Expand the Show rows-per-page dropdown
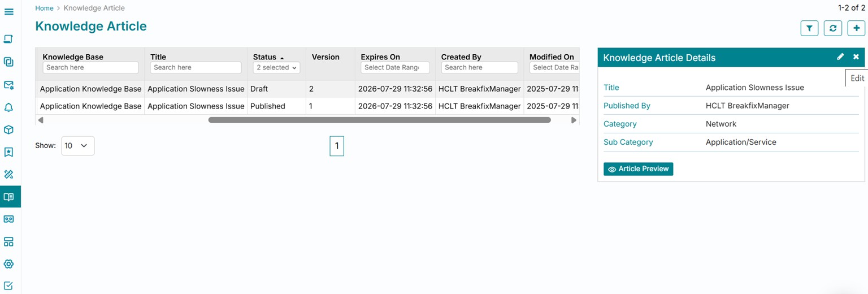The width and height of the screenshot is (868, 294). (77, 146)
